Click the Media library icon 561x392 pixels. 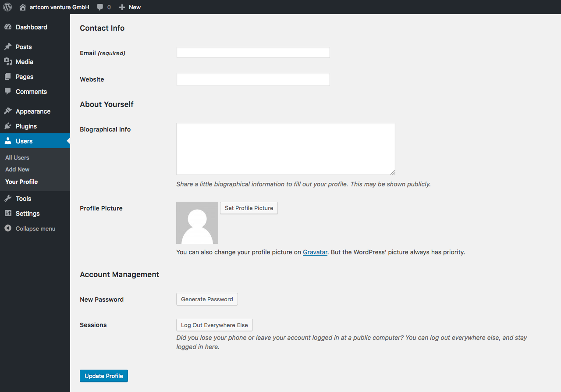(x=8, y=62)
